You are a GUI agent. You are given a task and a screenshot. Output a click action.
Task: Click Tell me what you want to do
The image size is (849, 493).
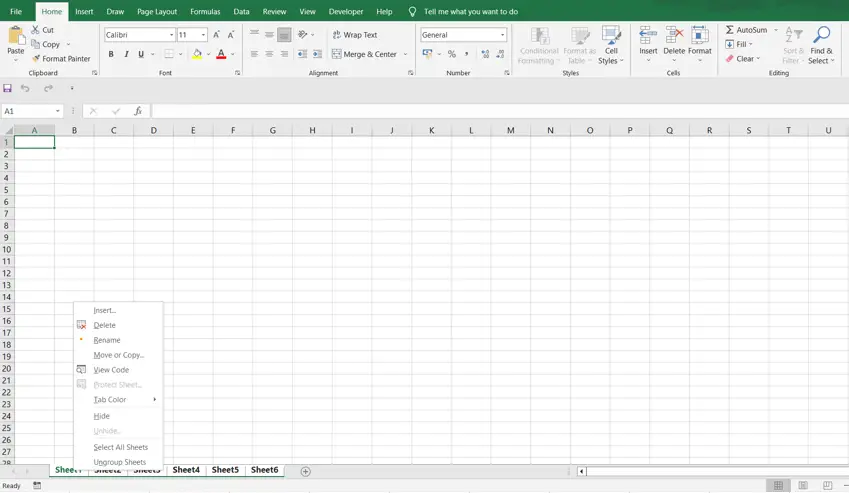point(471,11)
